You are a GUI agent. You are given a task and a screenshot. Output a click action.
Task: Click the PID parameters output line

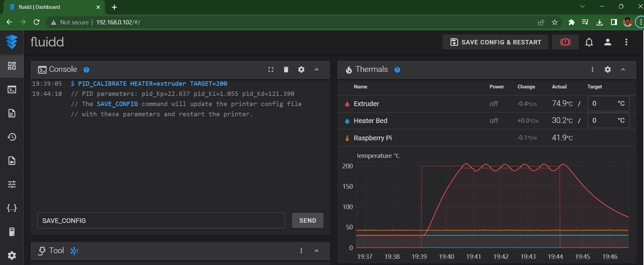(x=183, y=94)
